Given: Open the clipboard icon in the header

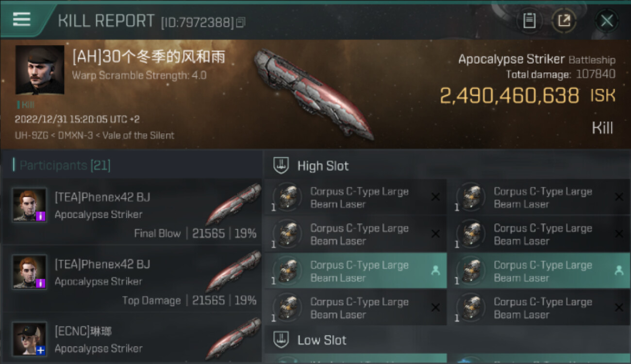Looking at the screenshot, I should pos(529,20).
